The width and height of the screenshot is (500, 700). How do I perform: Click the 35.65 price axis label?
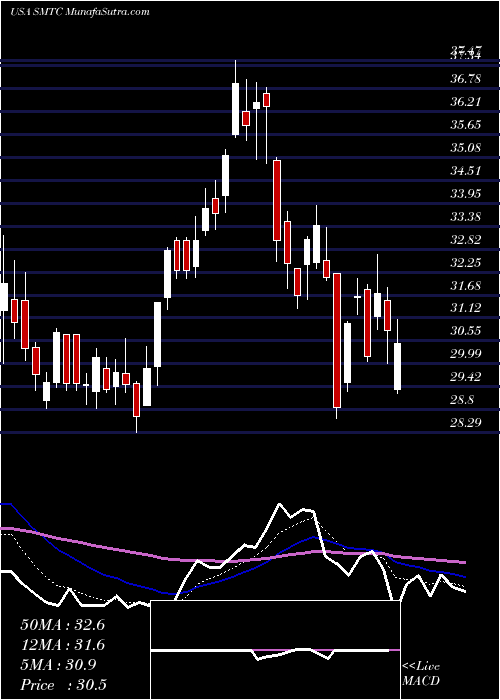pos(466,124)
